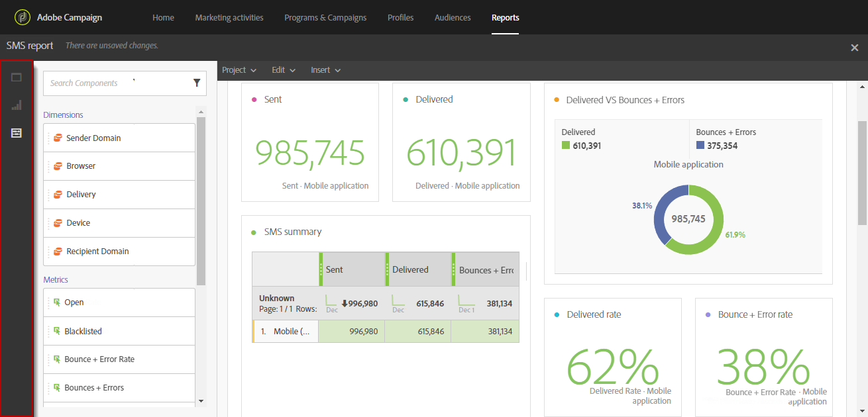The image size is (868, 417).
Task: Open the Project dropdown menu
Action: [x=239, y=70]
